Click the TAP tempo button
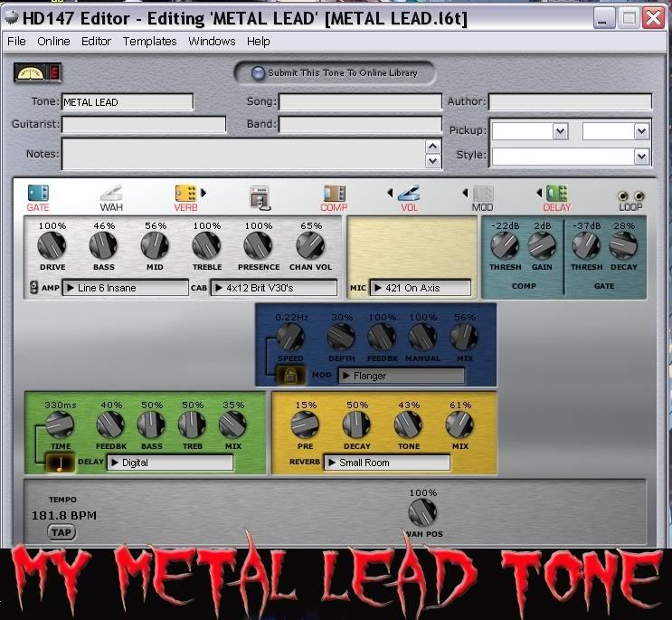 tap(62, 532)
